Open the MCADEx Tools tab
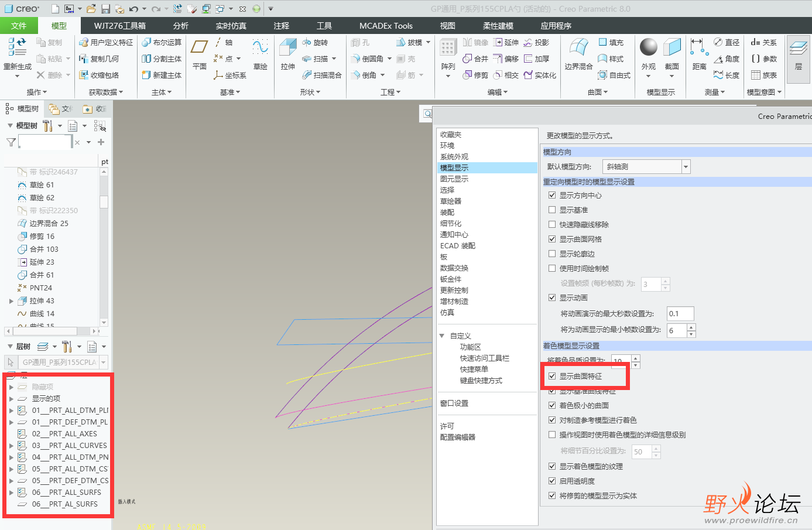 pyautogui.click(x=386, y=26)
